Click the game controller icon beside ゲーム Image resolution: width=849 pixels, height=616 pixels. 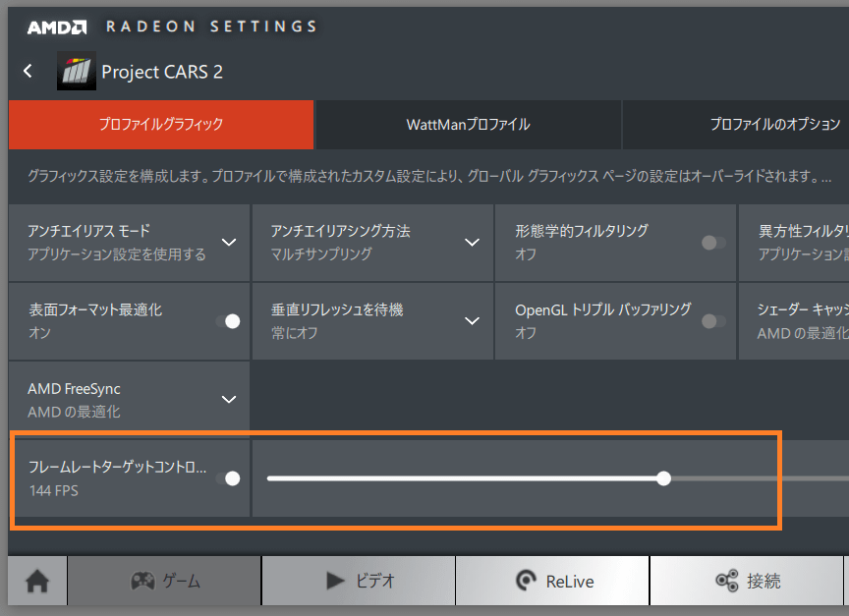[x=142, y=582]
